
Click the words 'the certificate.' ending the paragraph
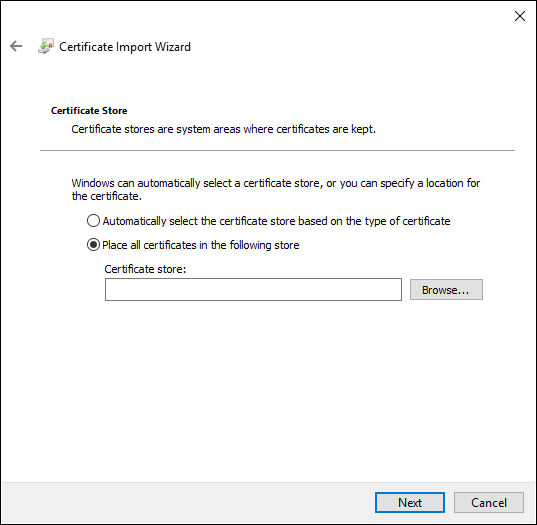[107, 196]
